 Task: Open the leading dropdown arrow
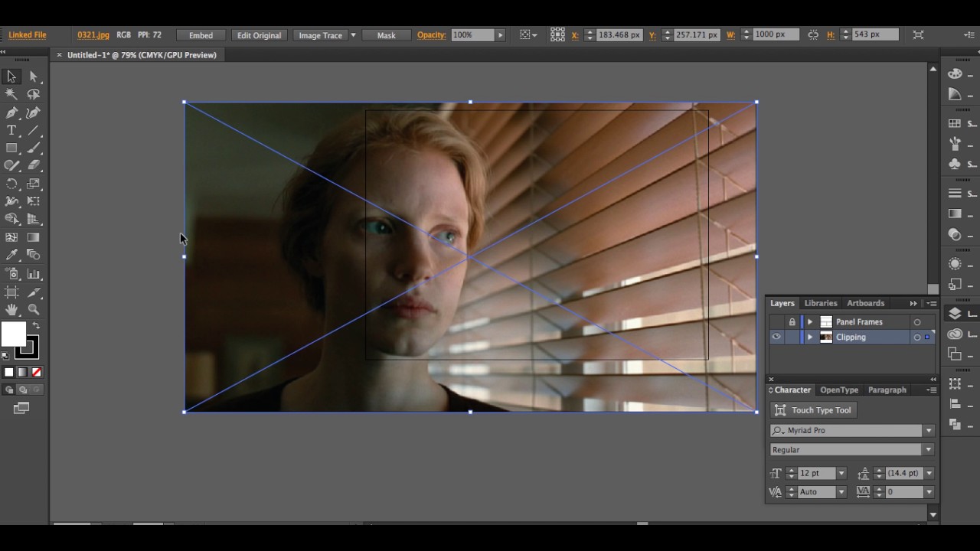click(929, 473)
